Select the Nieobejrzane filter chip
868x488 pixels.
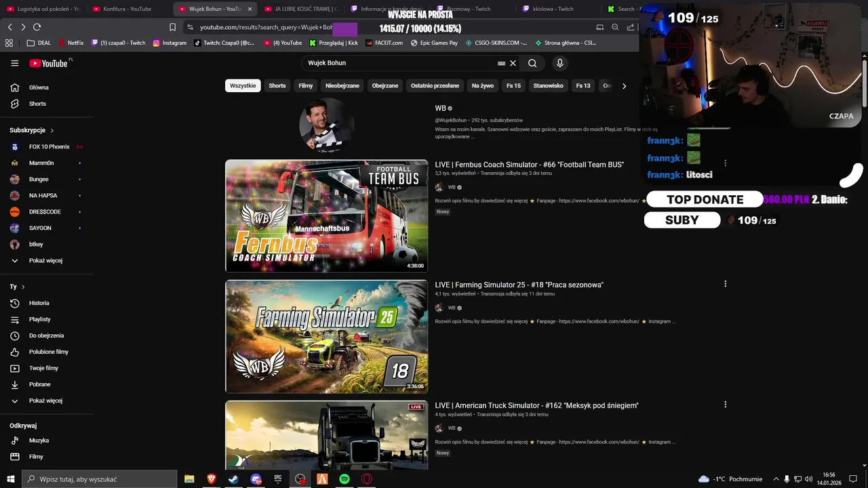342,86
